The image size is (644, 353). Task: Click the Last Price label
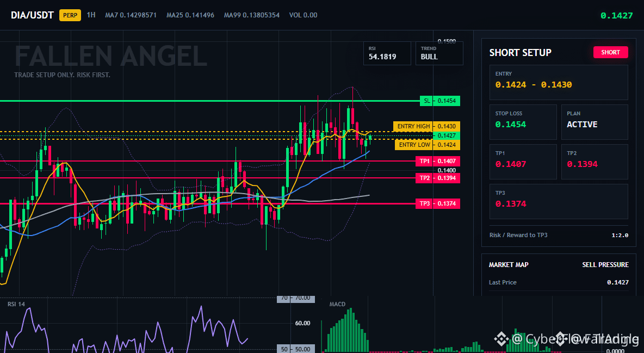click(503, 282)
